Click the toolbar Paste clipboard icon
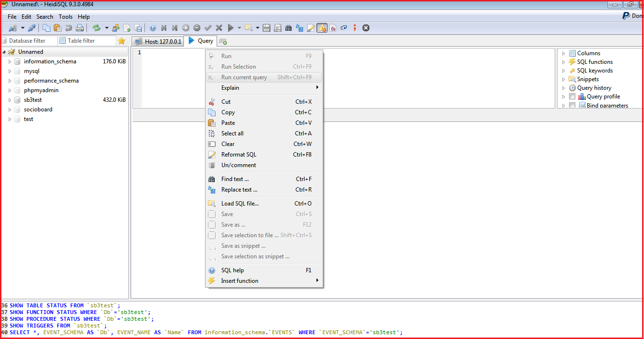This screenshot has width=644, height=339. pyautogui.click(x=58, y=28)
